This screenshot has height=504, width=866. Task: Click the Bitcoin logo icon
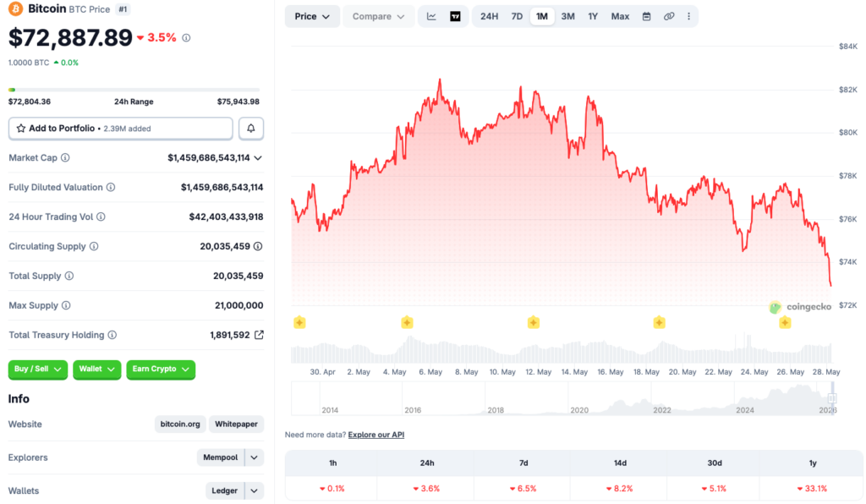click(15, 8)
